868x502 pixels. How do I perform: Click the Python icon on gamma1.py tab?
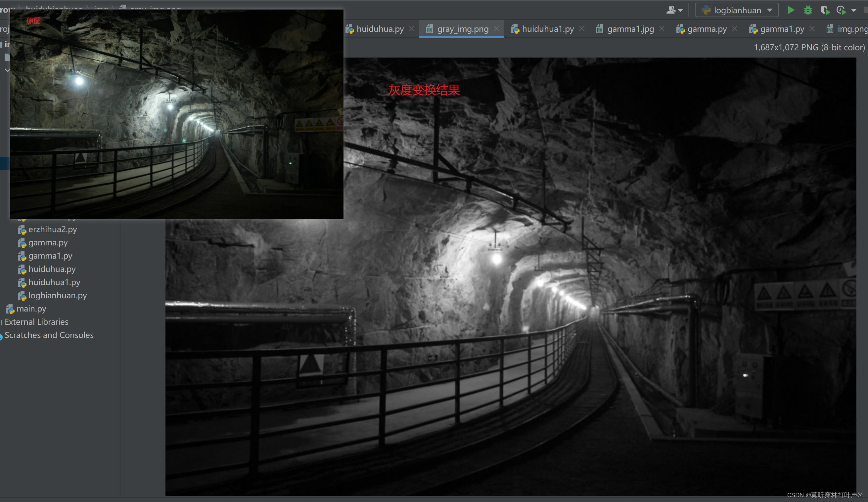click(753, 29)
